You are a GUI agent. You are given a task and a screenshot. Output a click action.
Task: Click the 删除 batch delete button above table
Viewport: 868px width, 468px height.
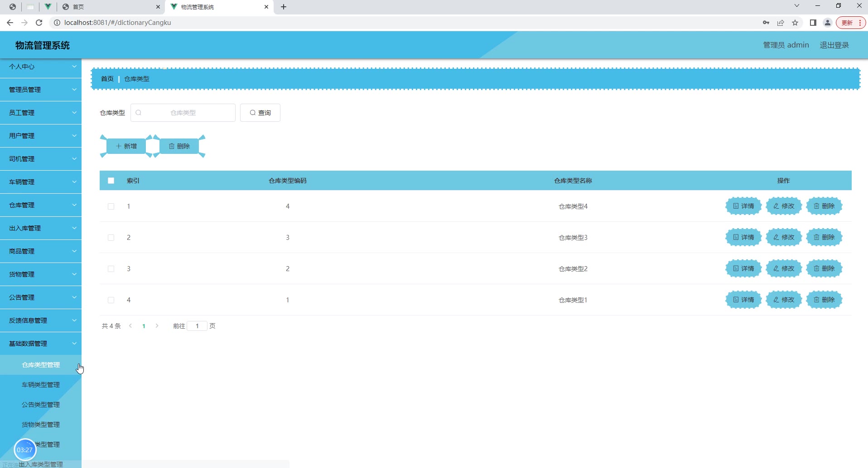pos(179,146)
